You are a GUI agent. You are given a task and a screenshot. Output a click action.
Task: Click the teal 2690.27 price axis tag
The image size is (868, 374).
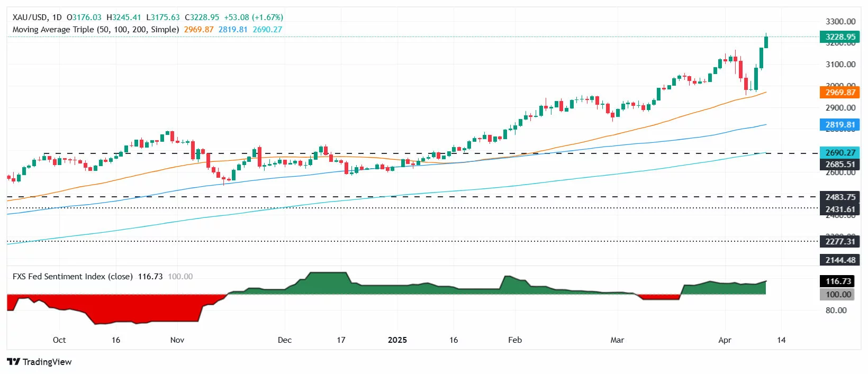pos(839,152)
